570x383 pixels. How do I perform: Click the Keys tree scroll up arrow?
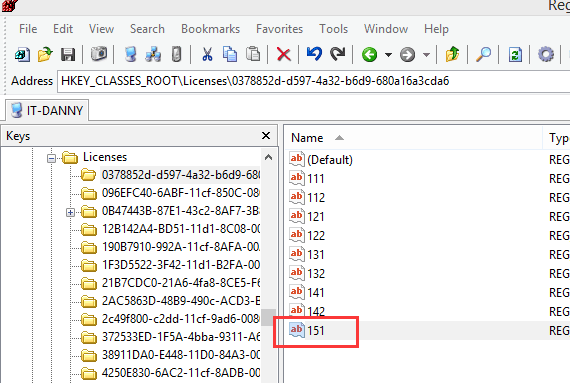coord(268,158)
